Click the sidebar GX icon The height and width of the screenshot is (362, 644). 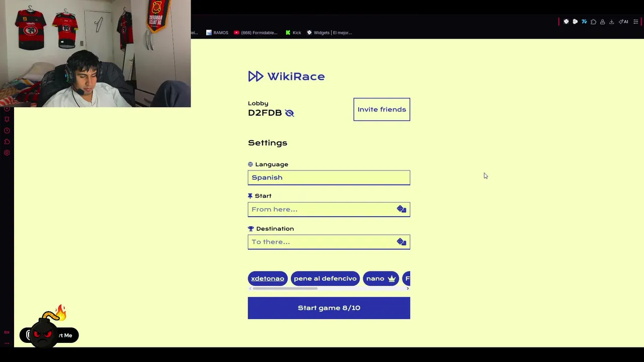tap(7, 332)
